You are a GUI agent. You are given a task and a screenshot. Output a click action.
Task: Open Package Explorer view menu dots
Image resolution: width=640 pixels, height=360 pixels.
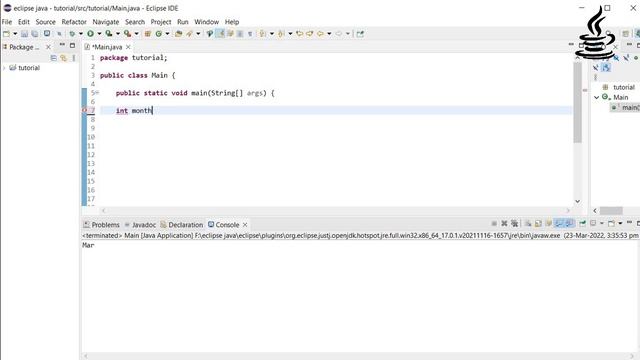[74, 58]
